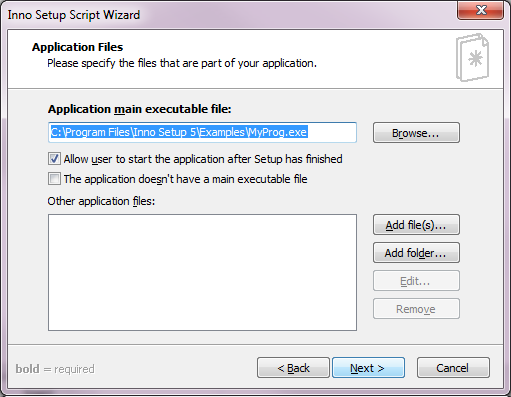Click the Add folder… button
The height and width of the screenshot is (397, 511).
point(416,253)
